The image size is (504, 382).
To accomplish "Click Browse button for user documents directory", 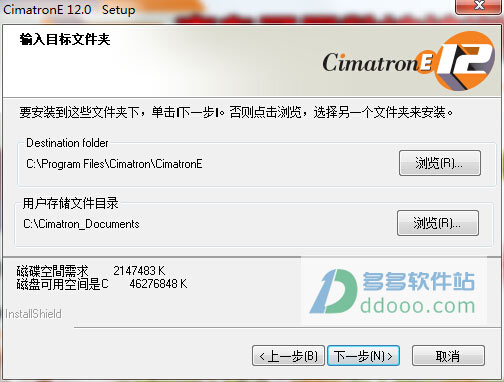I will [x=438, y=223].
